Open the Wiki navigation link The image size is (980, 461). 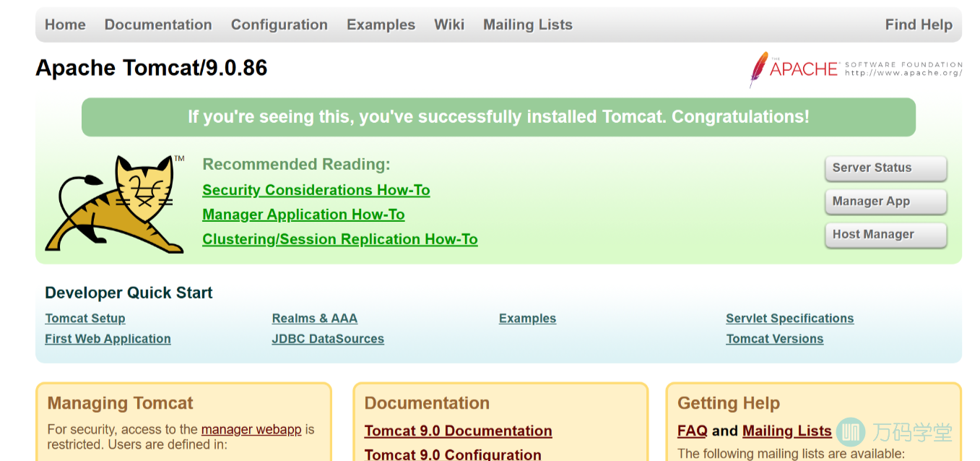tap(449, 25)
